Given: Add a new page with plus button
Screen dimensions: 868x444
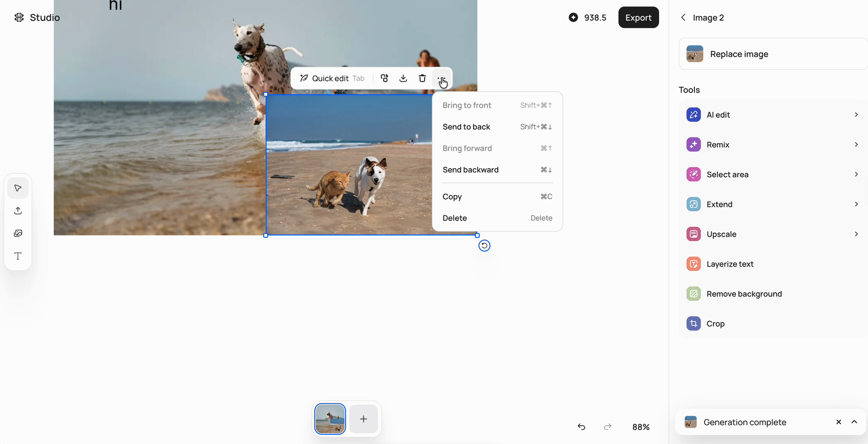Looking at the screenshot, I should [363, 419].
